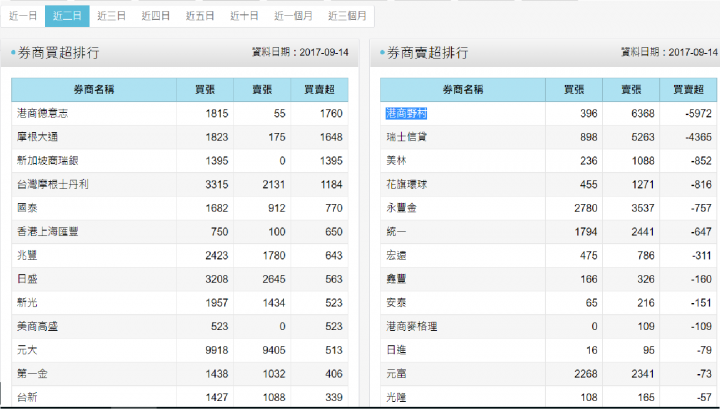Choose the 近五日 tab
This screenshot has width=720, height=410.
click(200, 16)
